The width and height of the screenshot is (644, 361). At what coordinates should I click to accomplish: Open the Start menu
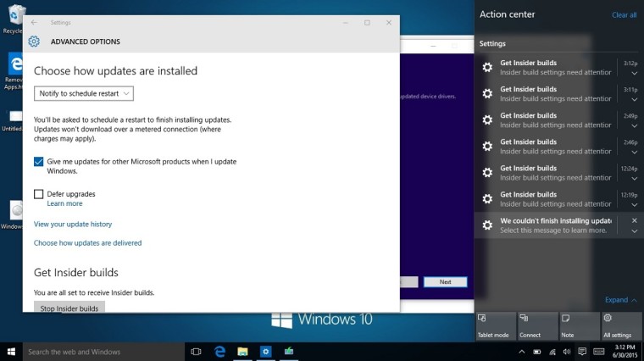tap(11, 352)
